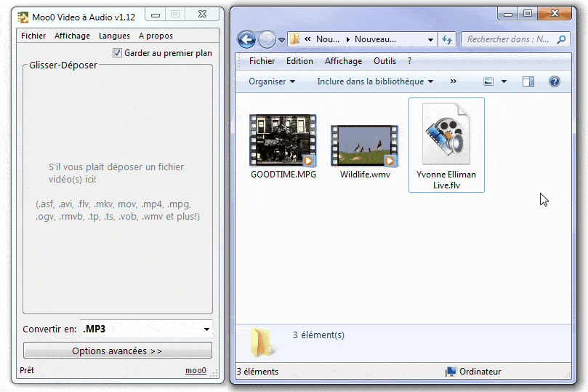
Task: Click the folder icon in details pane
Action: [262, 341]
